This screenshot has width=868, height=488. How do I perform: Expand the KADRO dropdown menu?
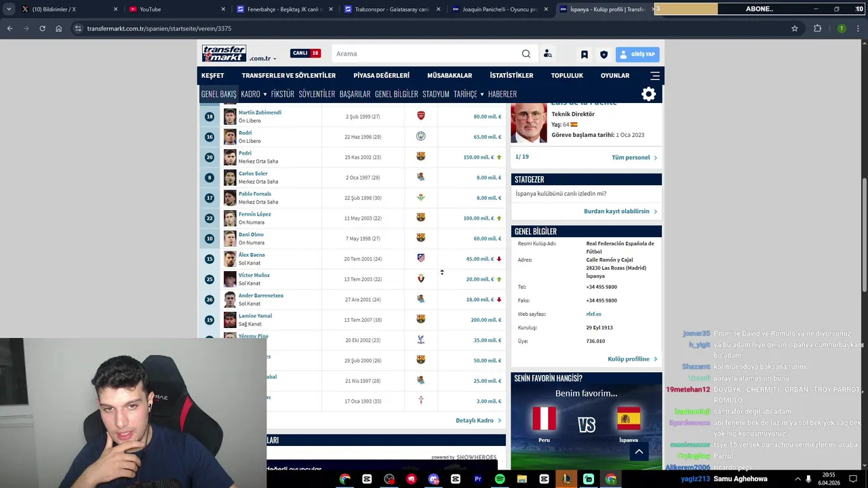coord(254,94)
